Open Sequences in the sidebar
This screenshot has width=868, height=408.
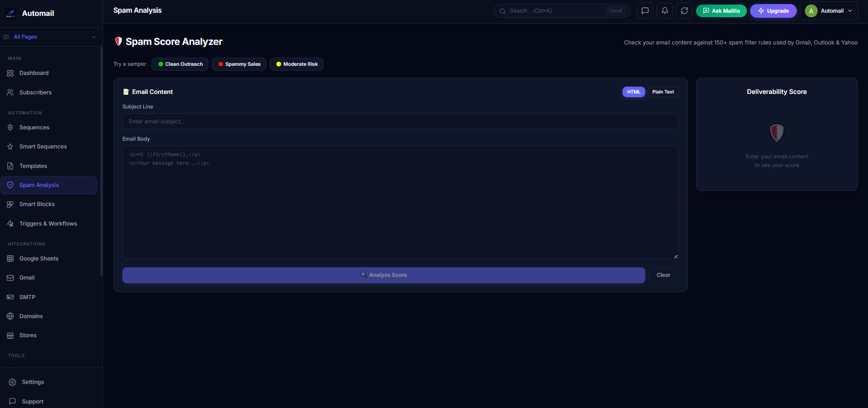(x=49, y=128)
